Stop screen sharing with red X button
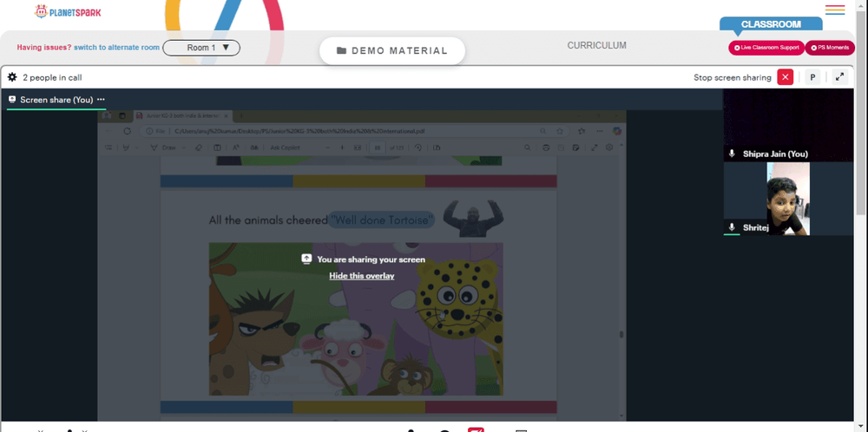This screenshot has width=868, height=432. [x=785, y=77]
